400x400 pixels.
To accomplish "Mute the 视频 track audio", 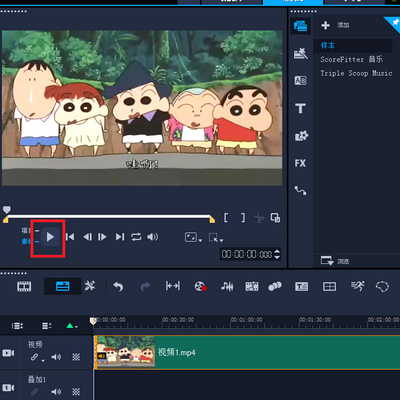I will pos(56,357).
